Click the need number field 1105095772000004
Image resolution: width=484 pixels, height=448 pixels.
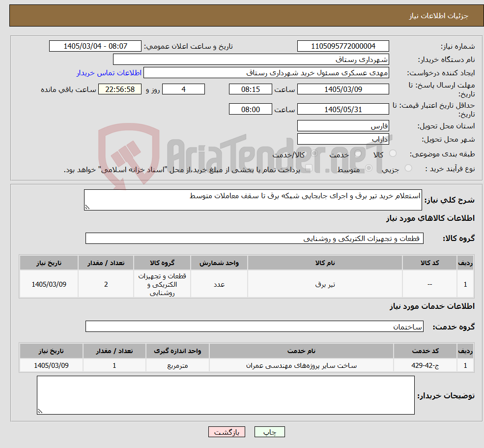tap(343, 46)
